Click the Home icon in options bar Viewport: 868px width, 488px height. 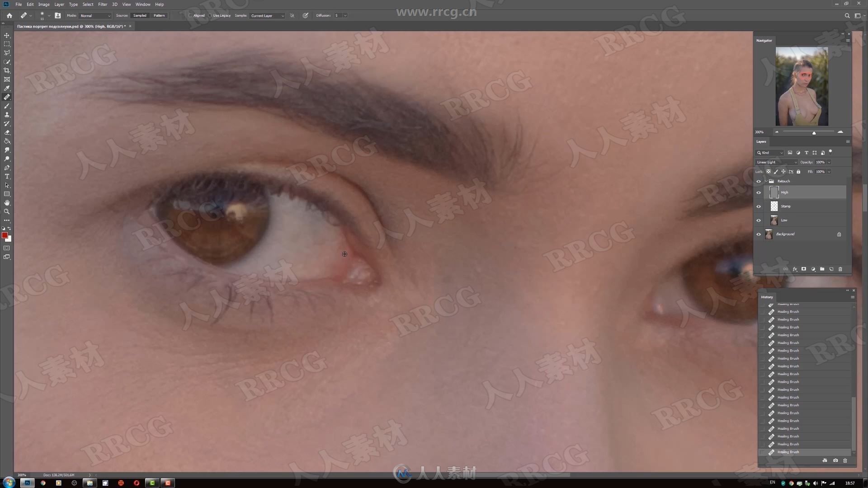pyautogui.click(x=9, y=15)
